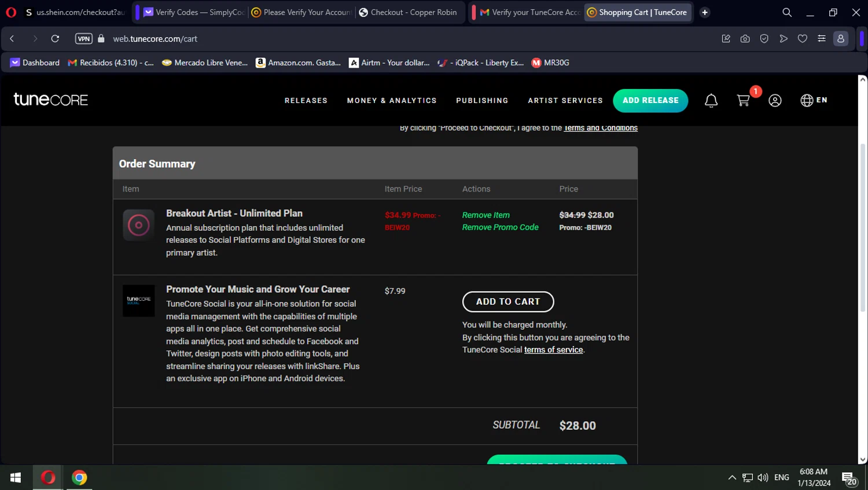Click the $28.00 subtotal amount
The image size is (868, 490).
tap(578, 426)
